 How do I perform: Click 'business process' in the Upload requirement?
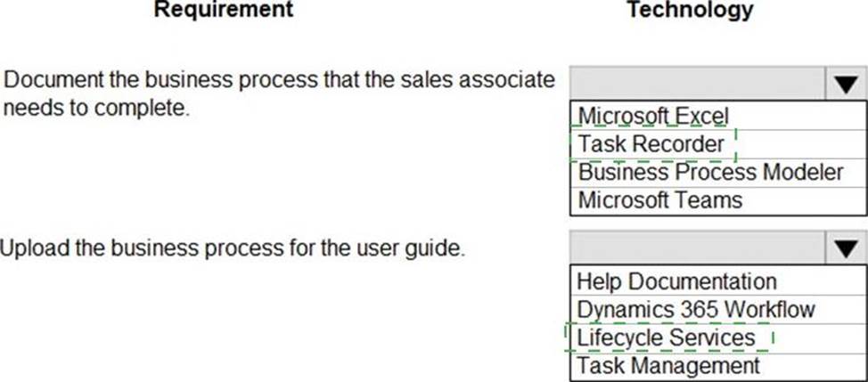pos(180,248)
